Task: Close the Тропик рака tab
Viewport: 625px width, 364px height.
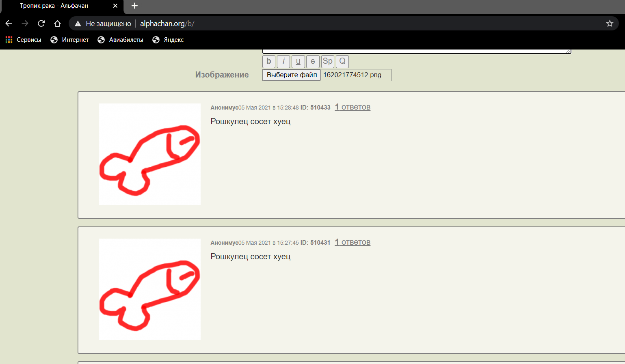Action: (115, 6)
